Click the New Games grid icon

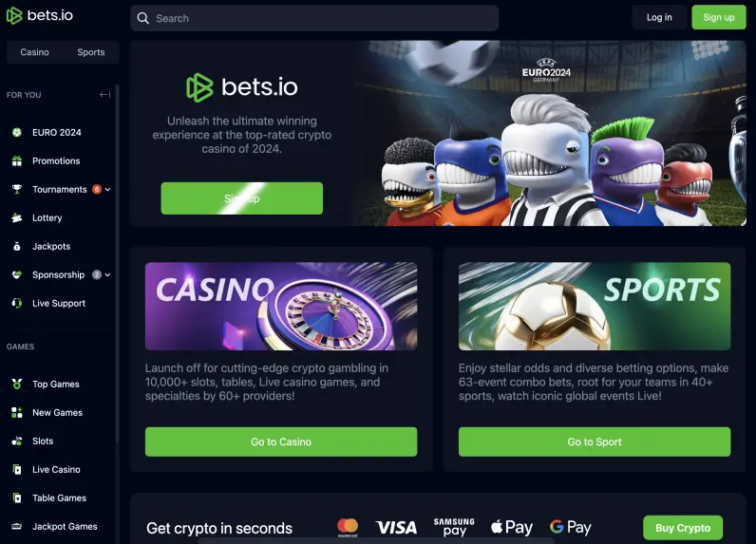point(17,412)
